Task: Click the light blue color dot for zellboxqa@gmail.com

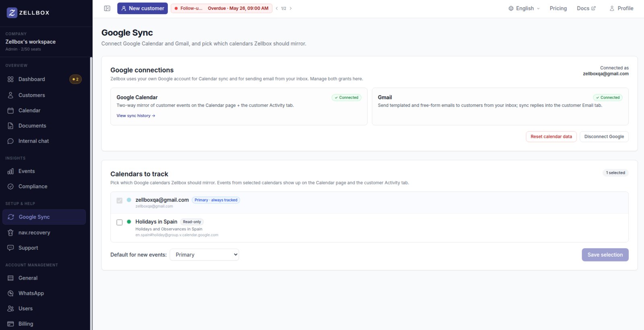Action: pos(129,200)
